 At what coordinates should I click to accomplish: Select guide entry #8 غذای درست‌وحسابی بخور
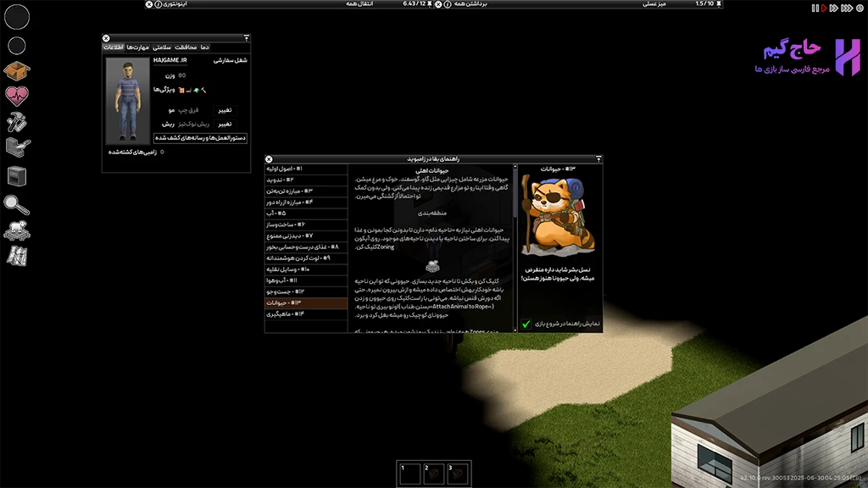[x=306, y=247]
